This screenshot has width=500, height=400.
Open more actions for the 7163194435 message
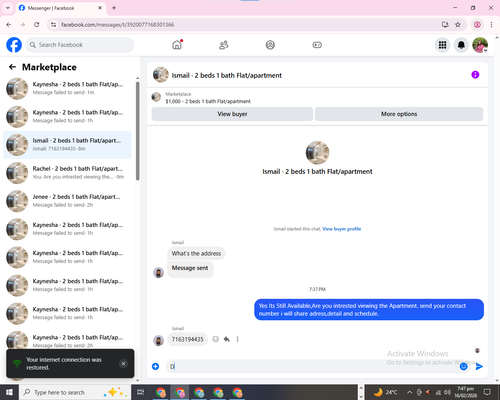(237, 339)
